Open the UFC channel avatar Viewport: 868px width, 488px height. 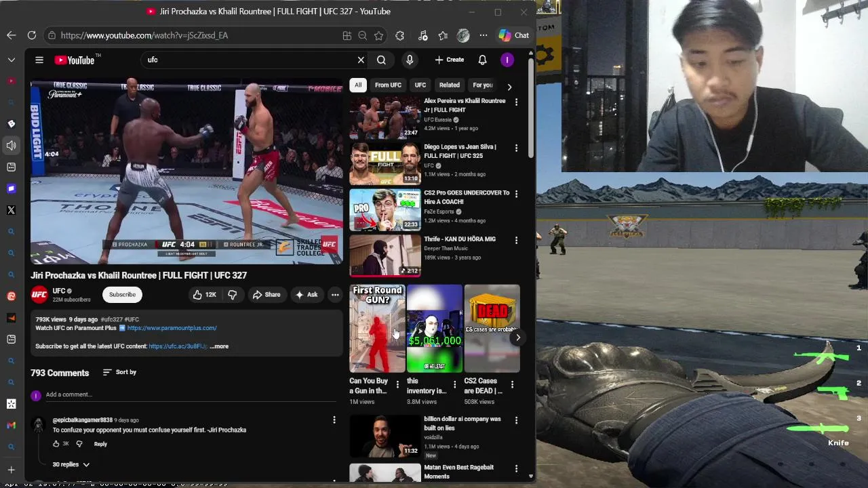click(x=39, y=294)
